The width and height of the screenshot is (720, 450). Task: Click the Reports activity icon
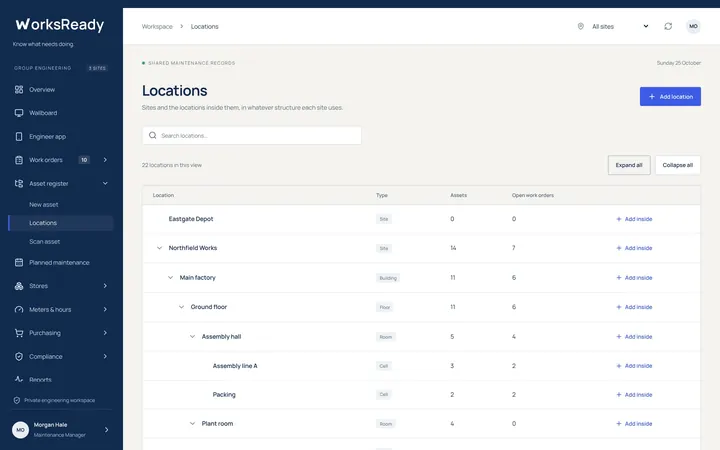[x=19, y=379]
